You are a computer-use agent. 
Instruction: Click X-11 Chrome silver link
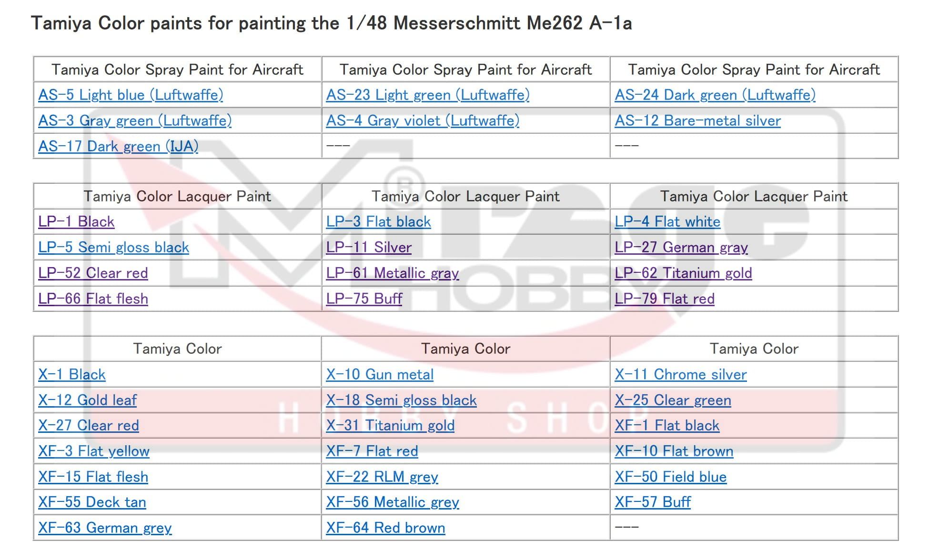pos(680,375)
